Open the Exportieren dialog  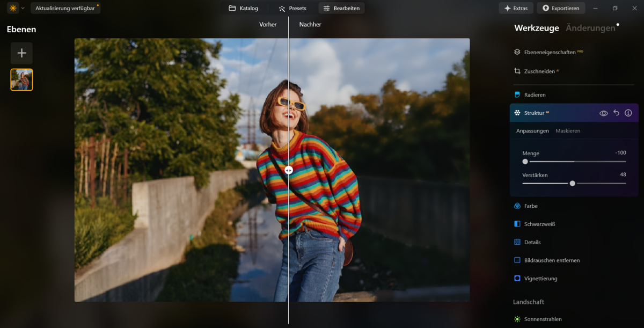561,8
